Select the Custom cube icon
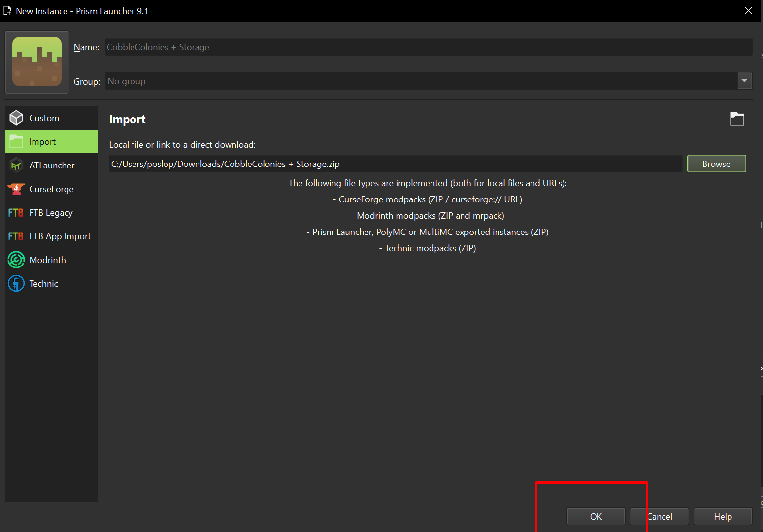 point(16,118)
